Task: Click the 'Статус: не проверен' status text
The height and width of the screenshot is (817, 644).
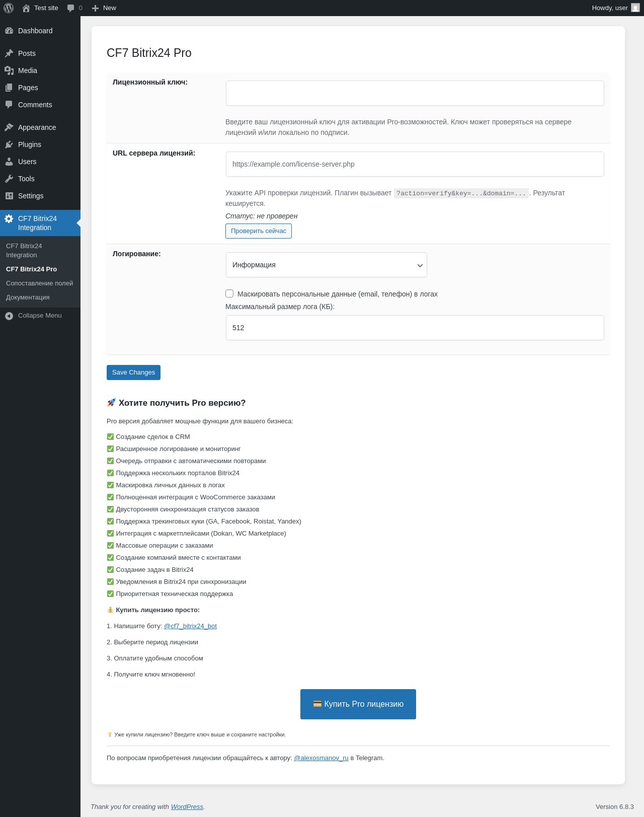Action: pyautogui.click(x=262, y=216)
